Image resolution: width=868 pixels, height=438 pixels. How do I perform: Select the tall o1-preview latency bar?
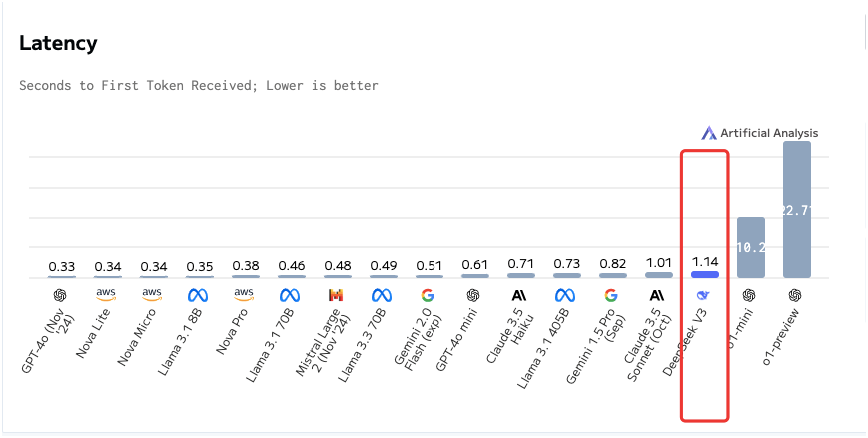[x=796, y=210]
